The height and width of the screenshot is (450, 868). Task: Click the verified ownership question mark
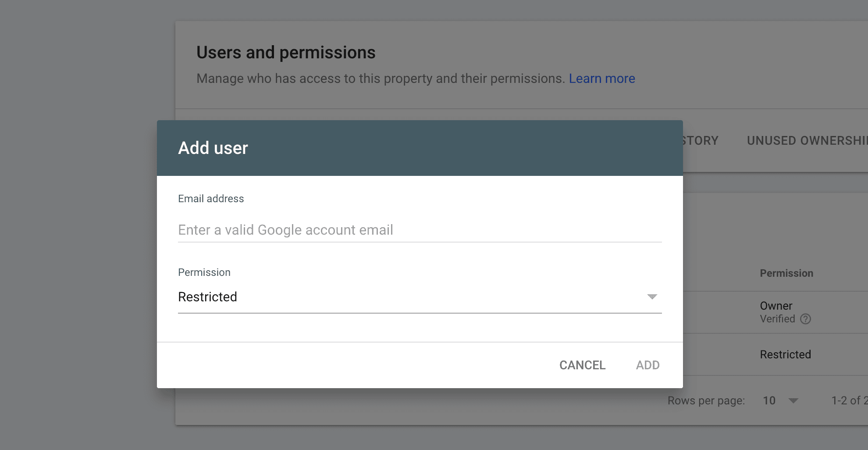coord(806,319)
